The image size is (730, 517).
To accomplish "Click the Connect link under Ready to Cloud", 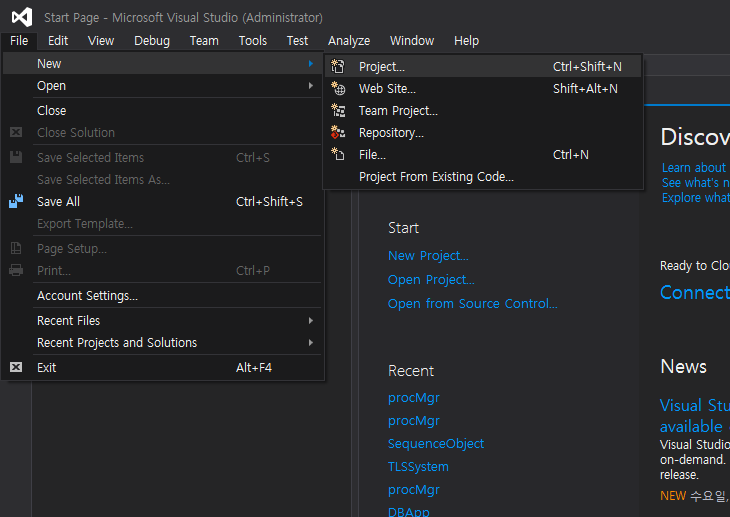I will [x=695, y=293].
